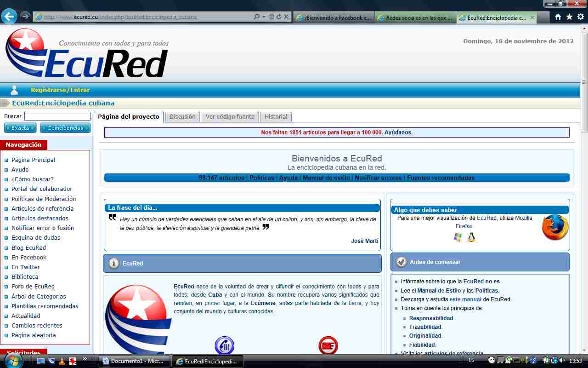Click the Firefox logo icon
Screen dimensions: 588x368
click(x=555, y=227)
